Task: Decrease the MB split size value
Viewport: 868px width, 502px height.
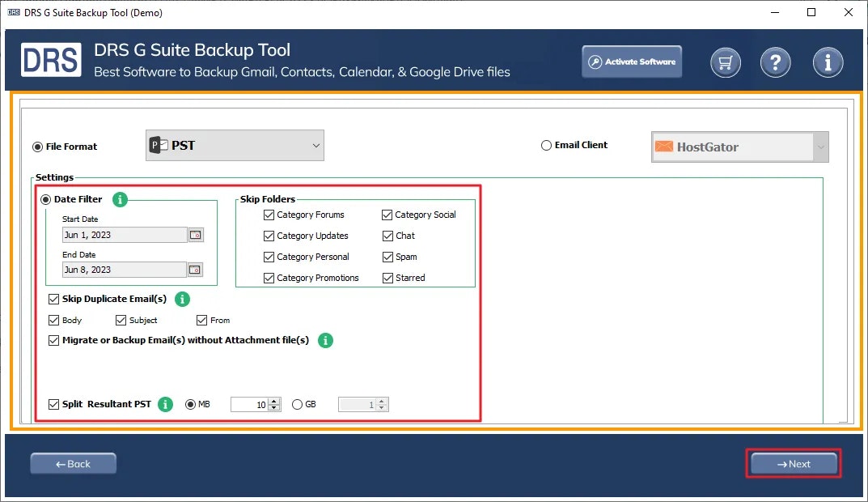Action: pos(274,408)
